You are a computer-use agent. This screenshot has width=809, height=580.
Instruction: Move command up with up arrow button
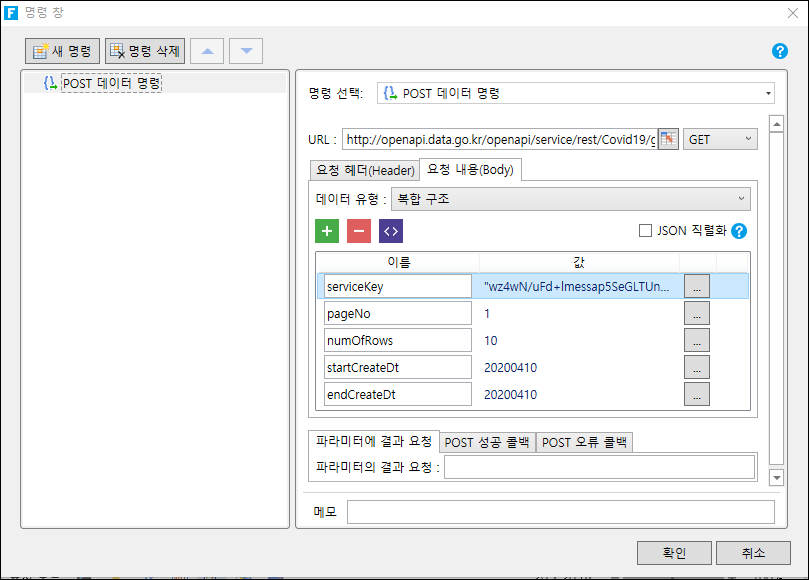pos(207,51)
